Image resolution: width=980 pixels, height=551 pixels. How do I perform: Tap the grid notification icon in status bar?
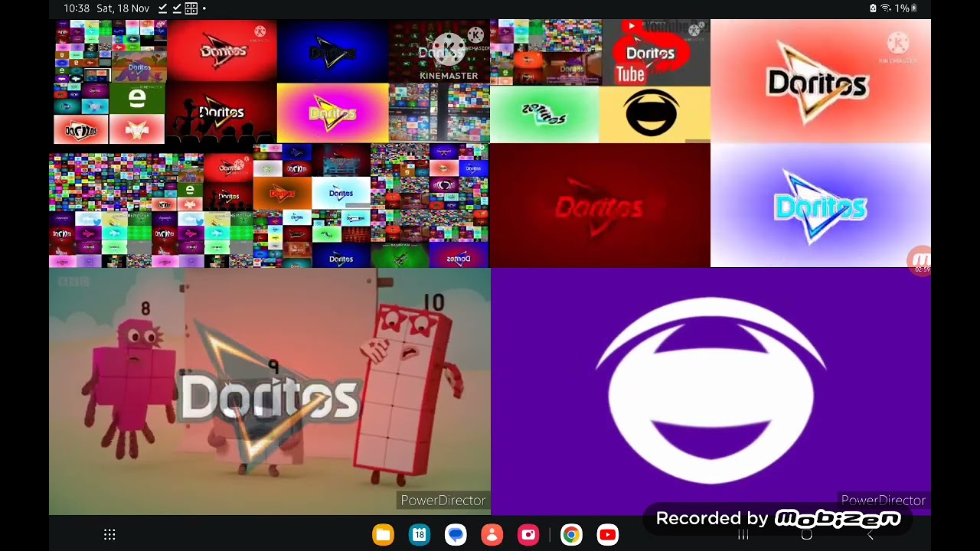(191, 8)
